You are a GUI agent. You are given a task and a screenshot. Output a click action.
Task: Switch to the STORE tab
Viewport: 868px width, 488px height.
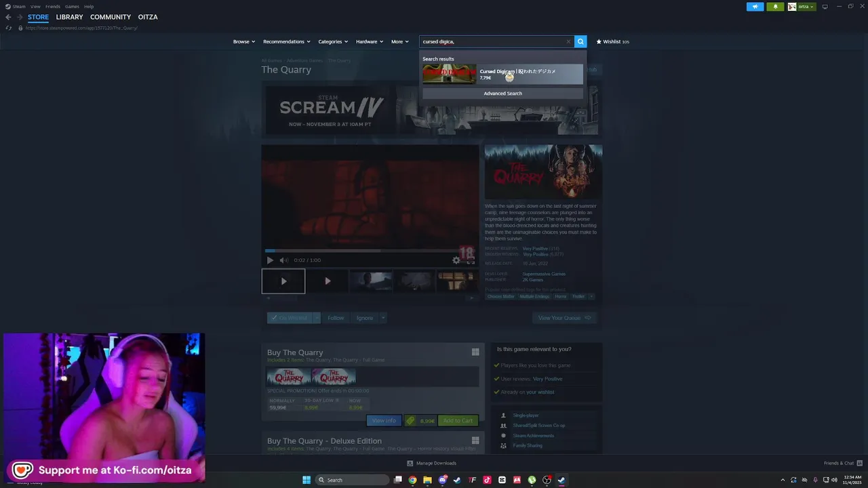[38, 17]
